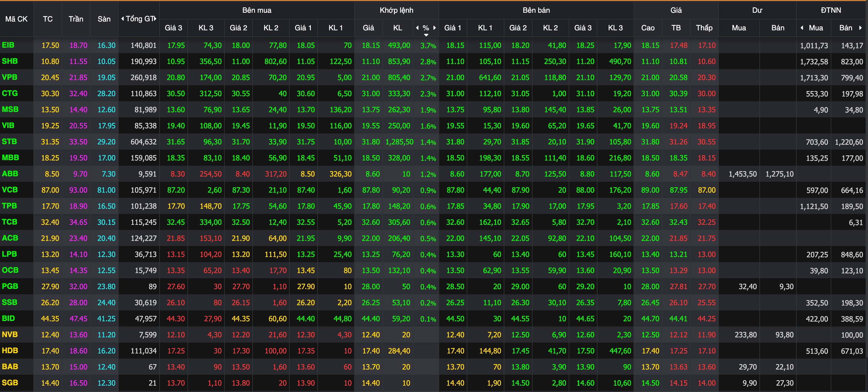Select EIB change percentage 3.7%
Image resolution: width=868 pixels, height=392 pixels.
tap(428, 46)
